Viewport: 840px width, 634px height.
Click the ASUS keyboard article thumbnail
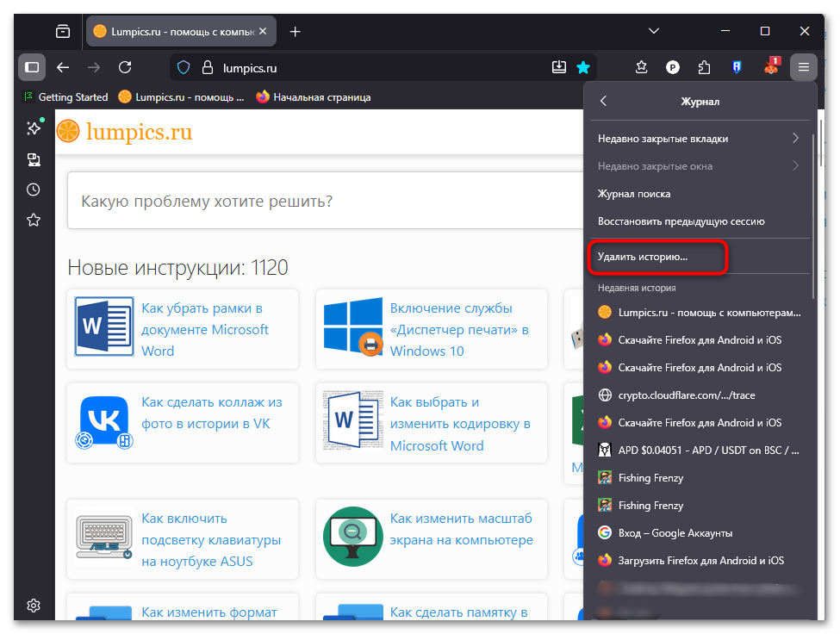[104, 536]
